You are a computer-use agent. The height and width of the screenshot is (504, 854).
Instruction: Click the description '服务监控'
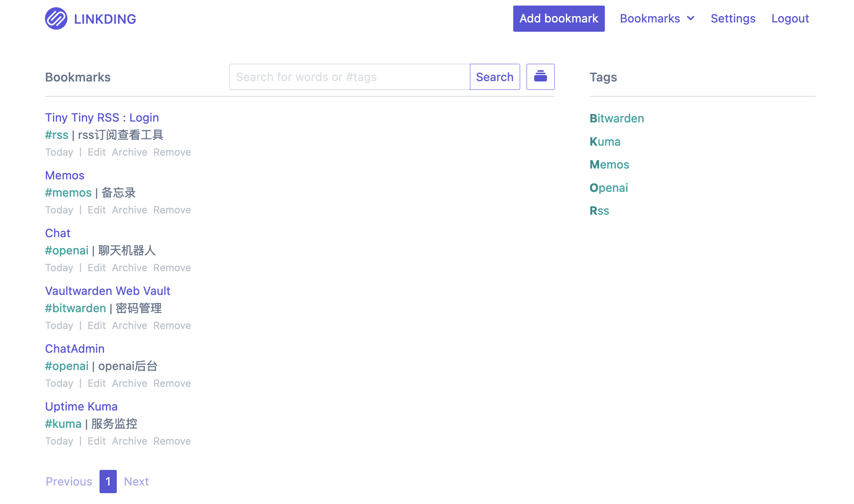pos(114,424)
